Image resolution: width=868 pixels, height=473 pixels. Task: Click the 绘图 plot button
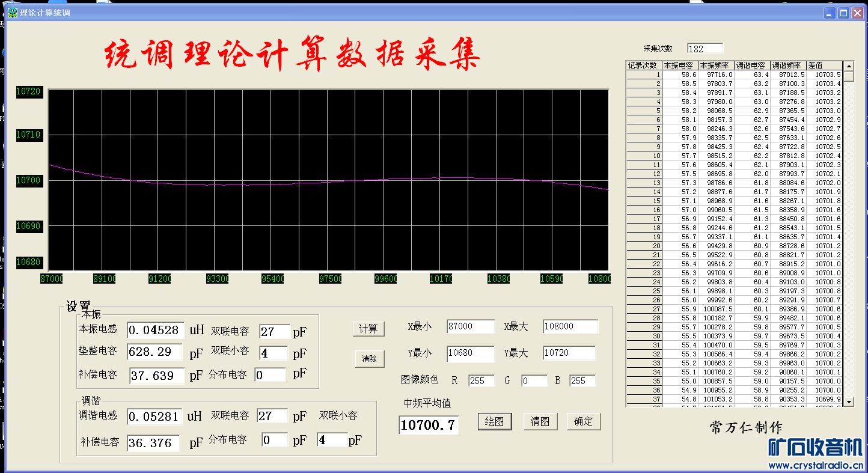(495, 421)
